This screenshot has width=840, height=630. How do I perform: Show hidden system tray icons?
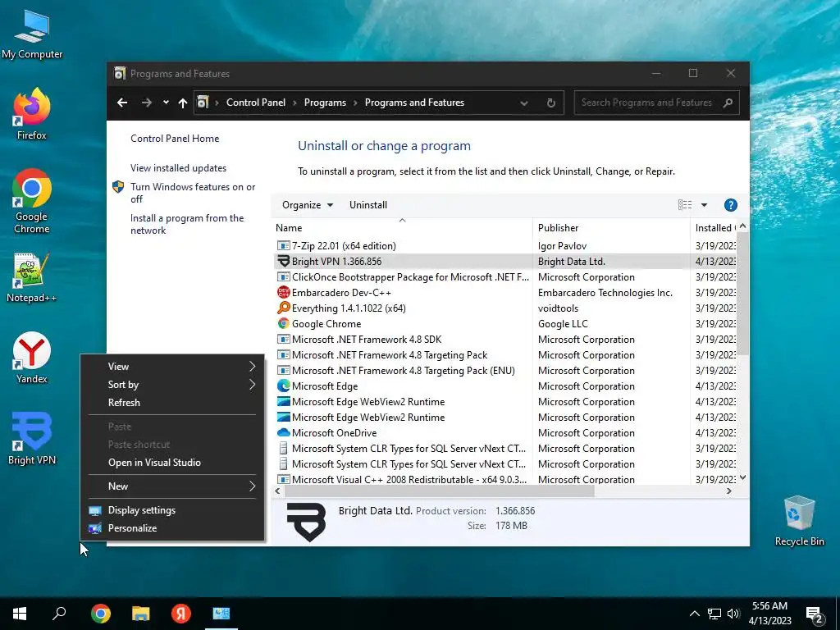click(694, 614)
